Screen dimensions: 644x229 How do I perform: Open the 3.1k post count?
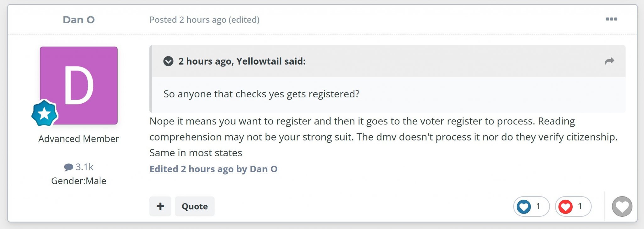click(x=84, y=167)
